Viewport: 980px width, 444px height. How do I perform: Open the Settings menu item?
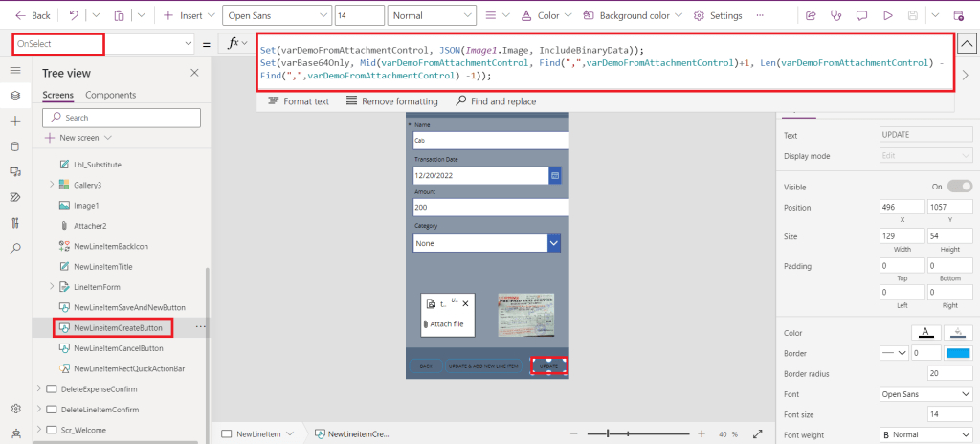718,15
